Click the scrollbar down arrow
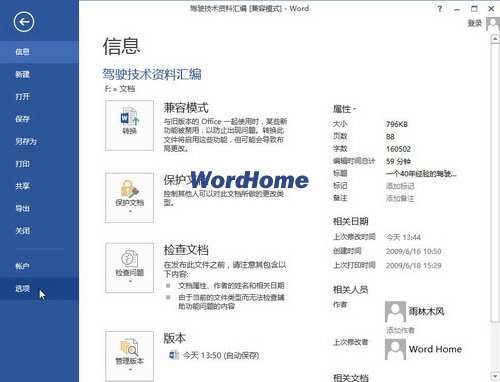 point(495,376)
